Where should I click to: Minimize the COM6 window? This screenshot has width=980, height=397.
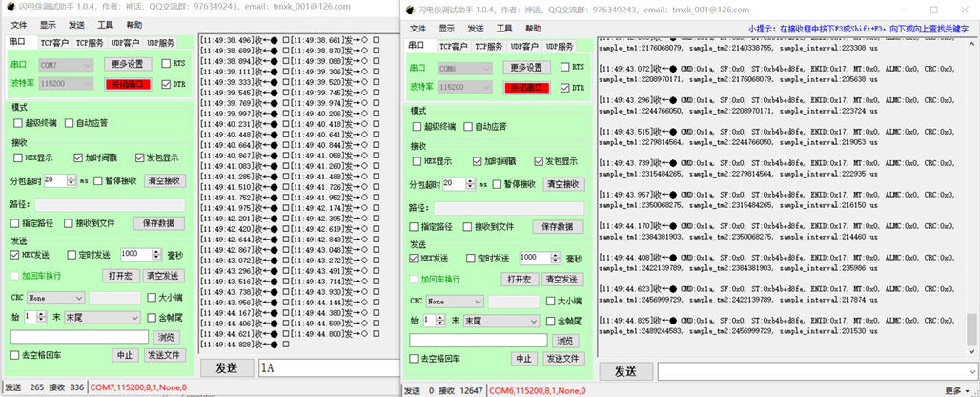tap(905, 10)
